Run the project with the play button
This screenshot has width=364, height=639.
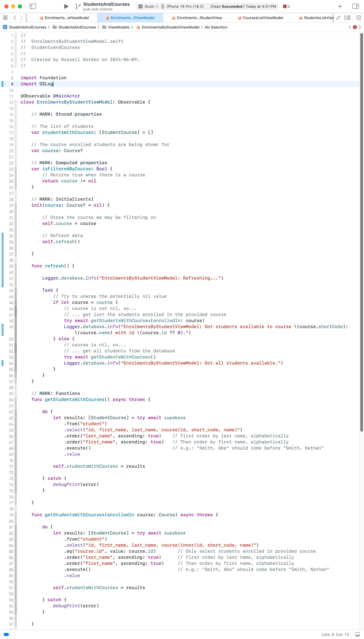click(x=66, y=6)
